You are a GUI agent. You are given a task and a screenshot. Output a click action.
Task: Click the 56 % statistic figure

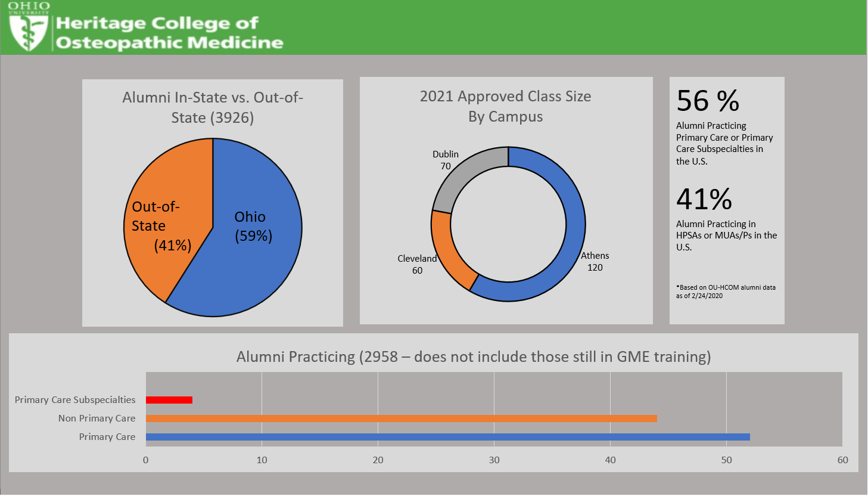coord(708,101)
